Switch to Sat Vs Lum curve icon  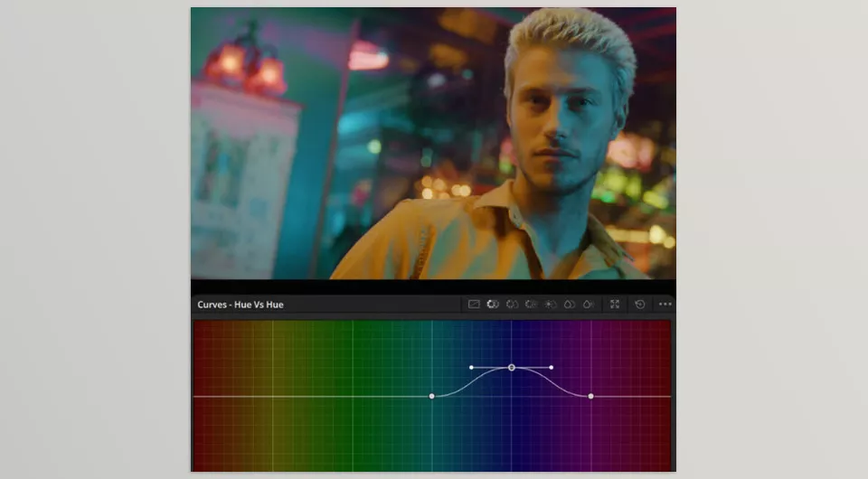click(x=589, y=305)
